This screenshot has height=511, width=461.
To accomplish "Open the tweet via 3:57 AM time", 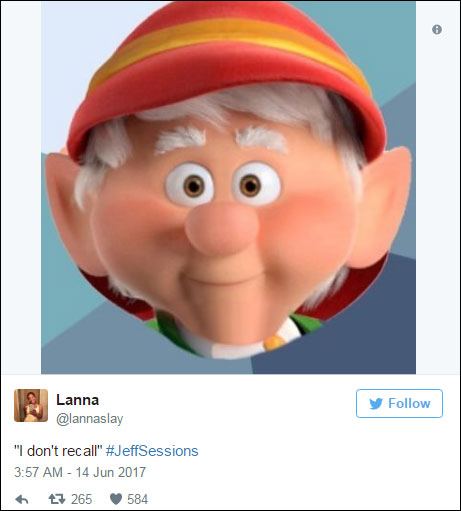I will click(x=38, y=472).
